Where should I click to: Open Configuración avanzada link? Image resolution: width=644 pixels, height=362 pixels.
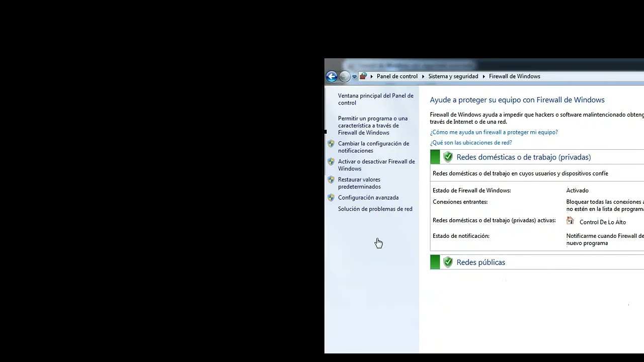368,198
